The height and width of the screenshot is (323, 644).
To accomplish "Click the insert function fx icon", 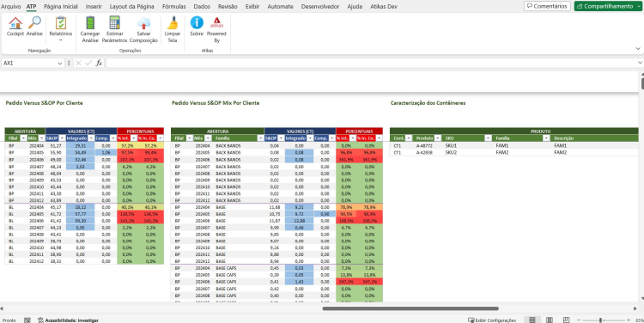I will coord(99,64).
